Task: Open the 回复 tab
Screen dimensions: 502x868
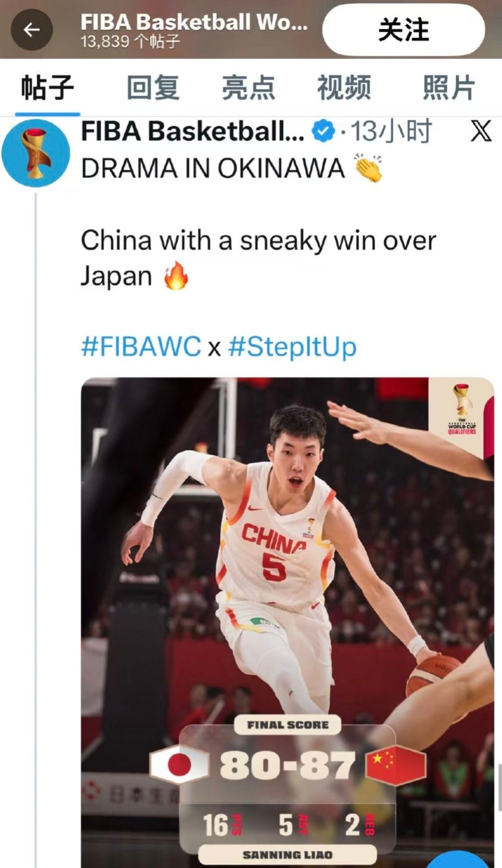Action: pyautogui.click(x=153, y=88)
